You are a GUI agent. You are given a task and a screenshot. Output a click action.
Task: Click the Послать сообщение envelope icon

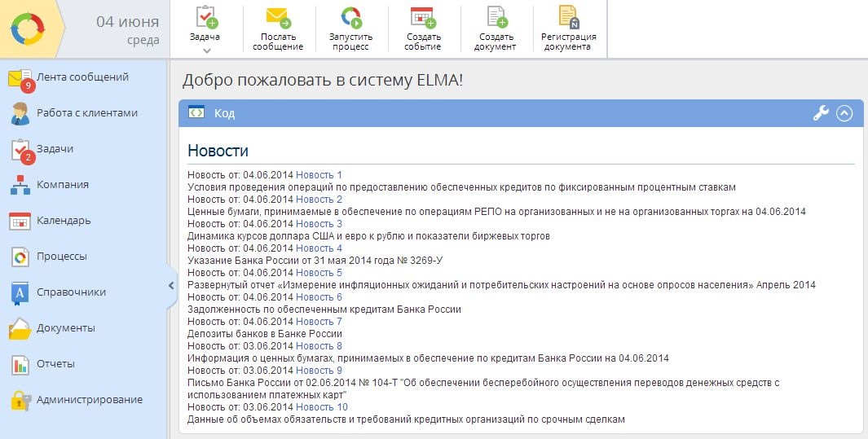(279, 17)
